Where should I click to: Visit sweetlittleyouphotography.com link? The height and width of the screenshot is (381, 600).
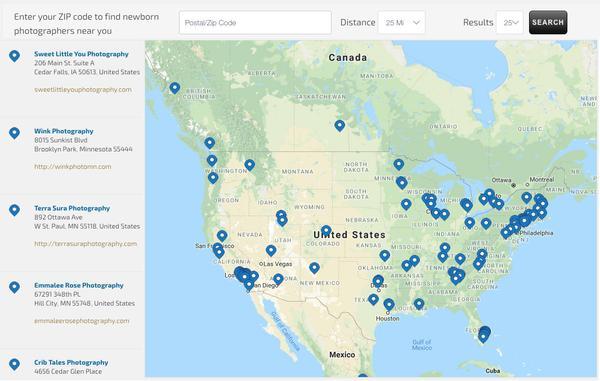[83, 90]
